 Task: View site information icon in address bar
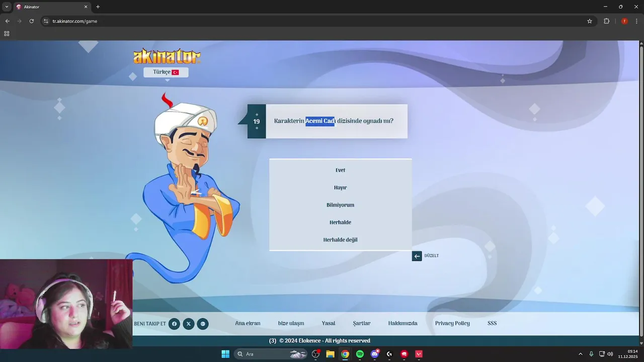point(46,21)
